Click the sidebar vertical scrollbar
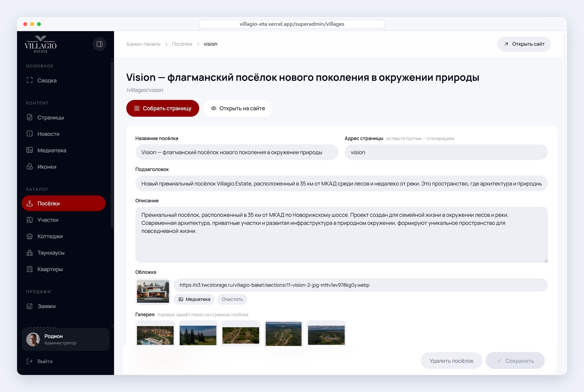The image size is (584, 392). coord(112,145)
